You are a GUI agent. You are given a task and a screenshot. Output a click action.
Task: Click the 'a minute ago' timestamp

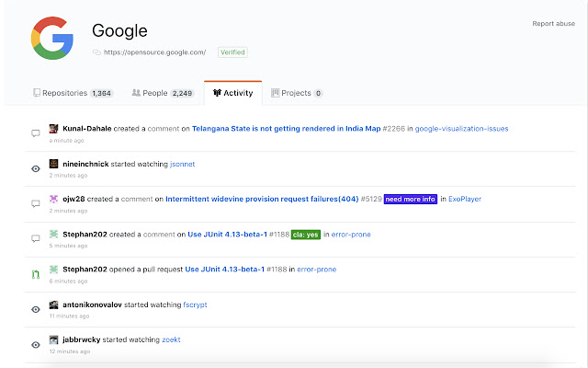67,141
